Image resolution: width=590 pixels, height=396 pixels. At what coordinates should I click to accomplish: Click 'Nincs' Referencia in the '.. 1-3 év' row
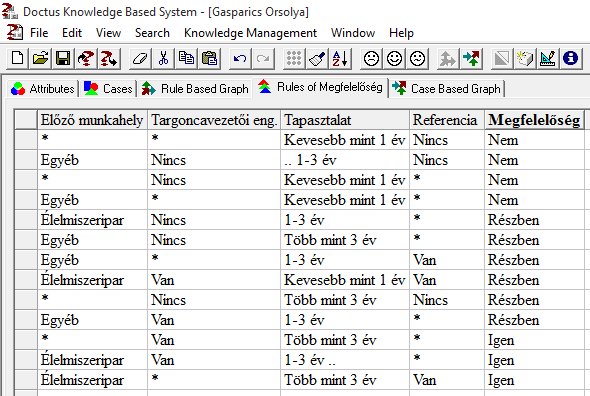447,160
